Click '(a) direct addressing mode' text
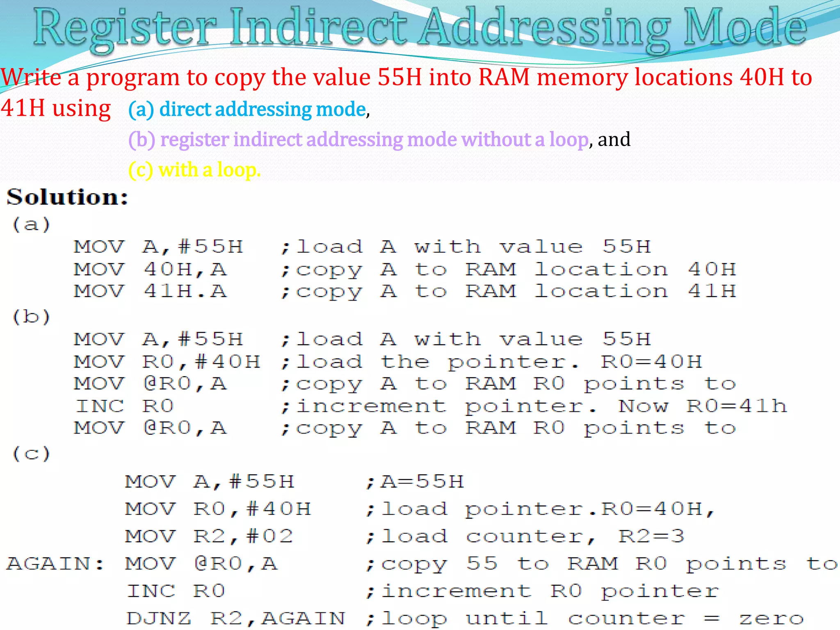Image resolution: width=840 pixels, height=630 pixels. (x=247, y=109)
